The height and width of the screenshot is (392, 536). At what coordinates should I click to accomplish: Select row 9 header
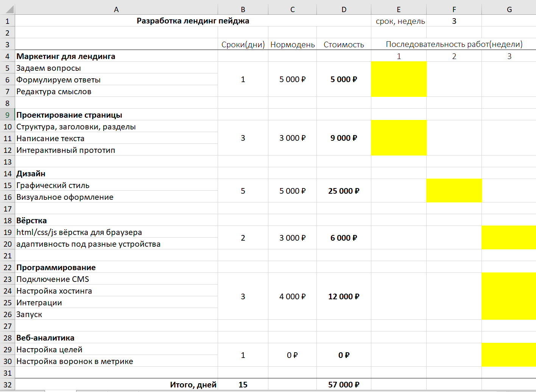pos(7,115)
